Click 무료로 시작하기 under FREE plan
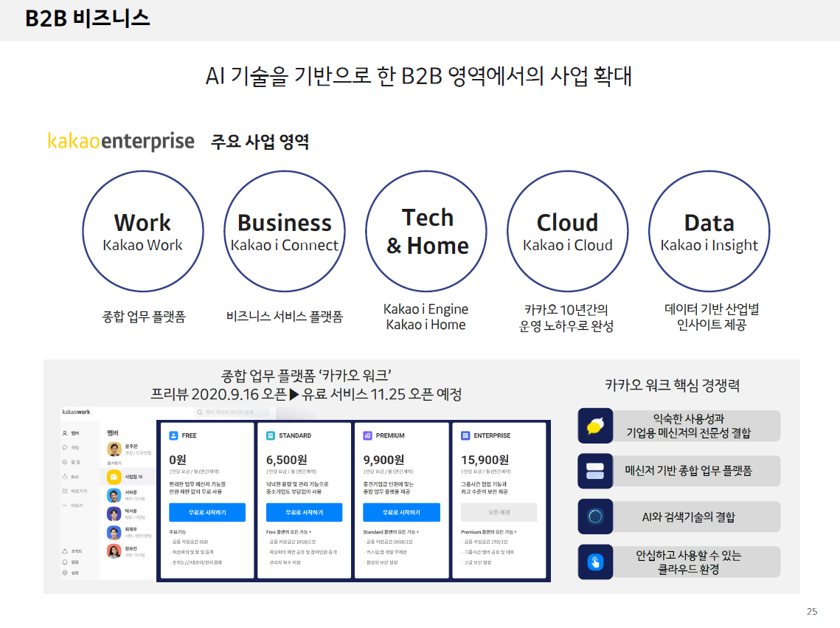The image size is (840, 628). (207, 512)
